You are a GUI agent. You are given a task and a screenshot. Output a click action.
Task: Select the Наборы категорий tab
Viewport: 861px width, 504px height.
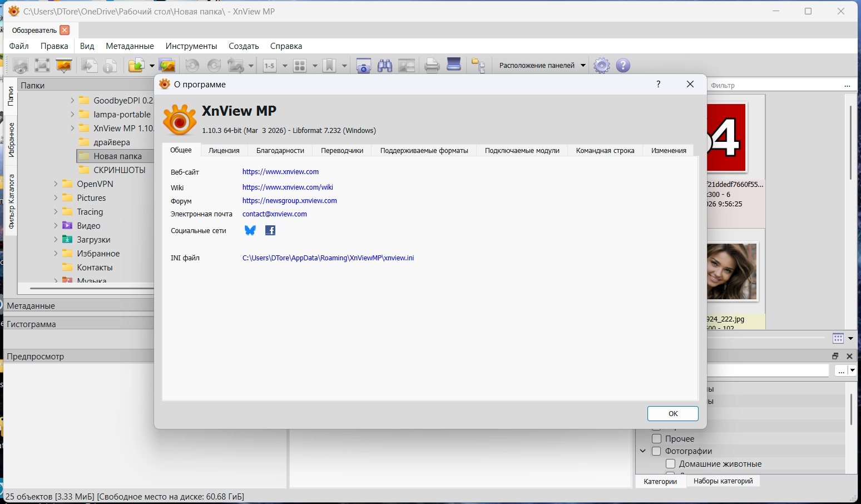[723, 481]
